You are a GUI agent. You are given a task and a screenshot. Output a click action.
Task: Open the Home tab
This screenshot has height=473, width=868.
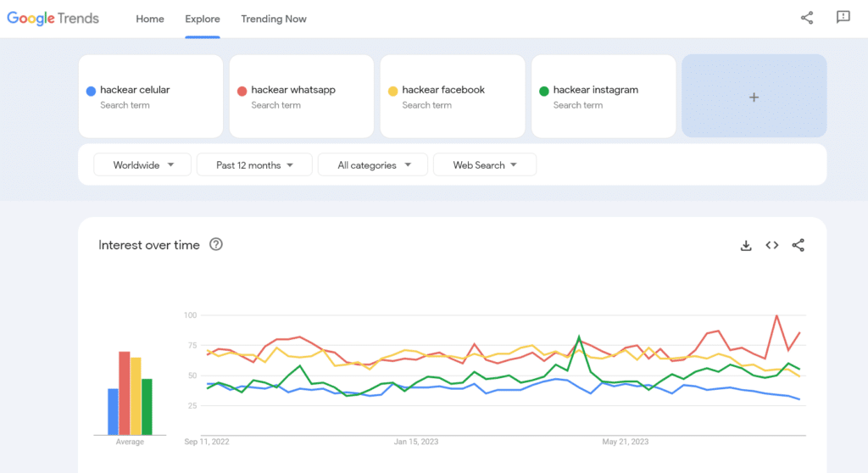pos(150,19)
